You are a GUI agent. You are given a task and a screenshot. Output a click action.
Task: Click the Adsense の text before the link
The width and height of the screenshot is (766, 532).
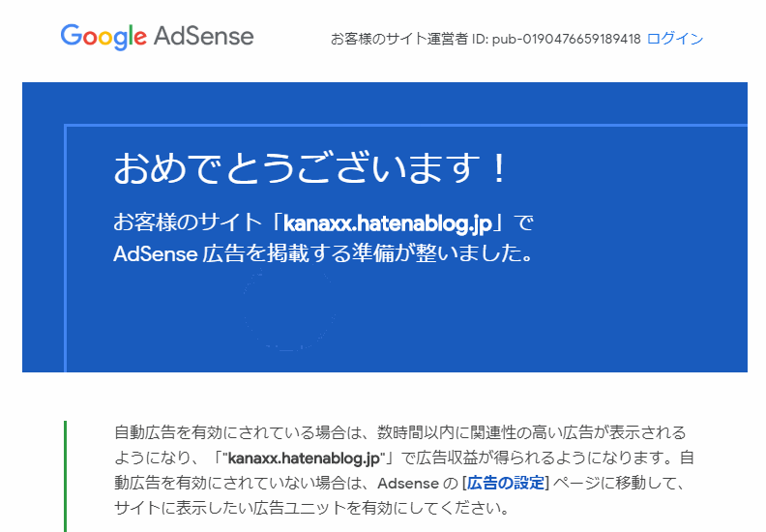coord(418,483)
